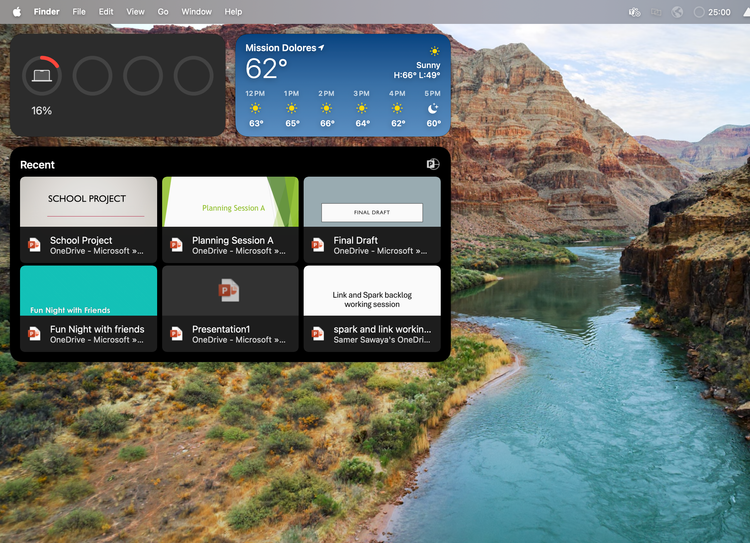
Task: Click the Microsoft Teams menu bar icon
Action: tap(634, 12)
